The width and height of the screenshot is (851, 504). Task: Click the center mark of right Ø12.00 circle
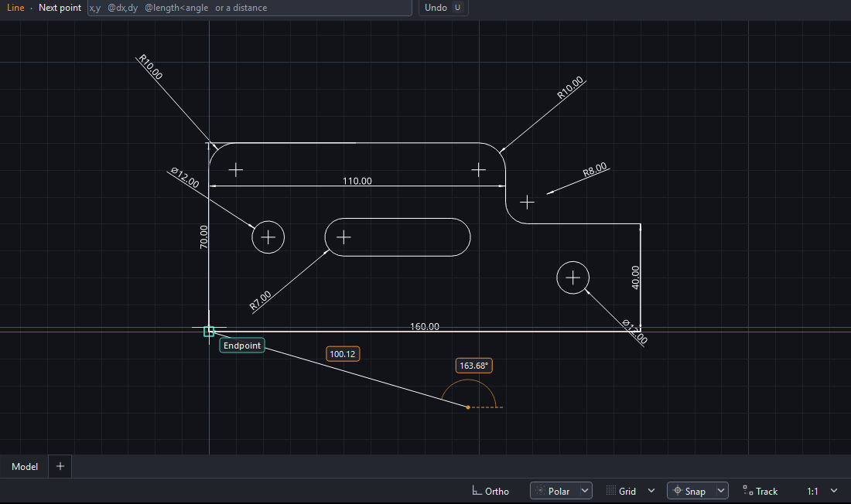coord(573,278)
